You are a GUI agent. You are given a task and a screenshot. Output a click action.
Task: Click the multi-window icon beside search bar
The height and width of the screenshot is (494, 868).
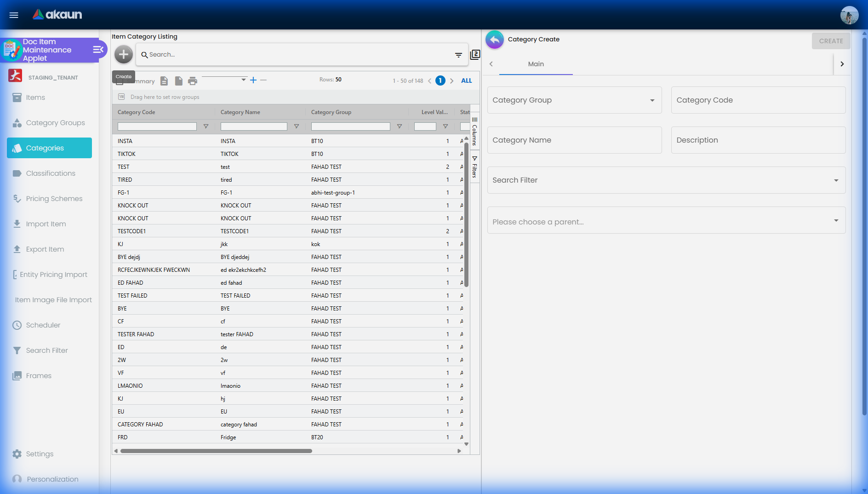coord(475,55)
